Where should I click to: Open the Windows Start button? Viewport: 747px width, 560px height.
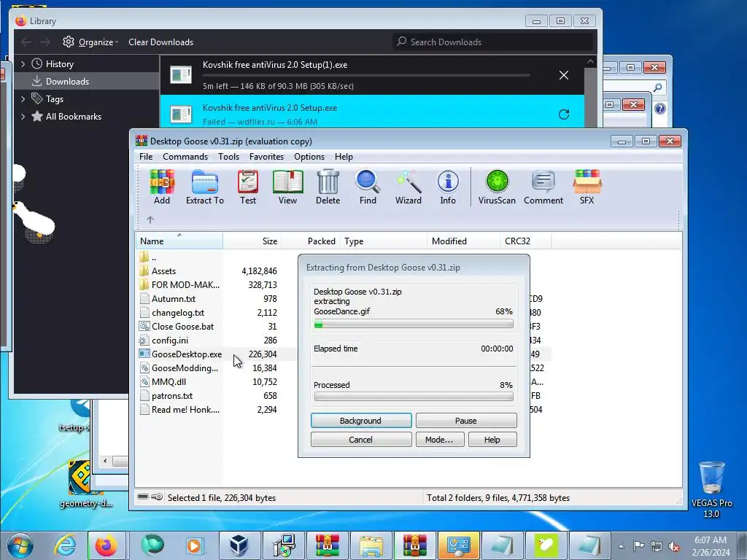pyautogui.click(x=20, y=545)
